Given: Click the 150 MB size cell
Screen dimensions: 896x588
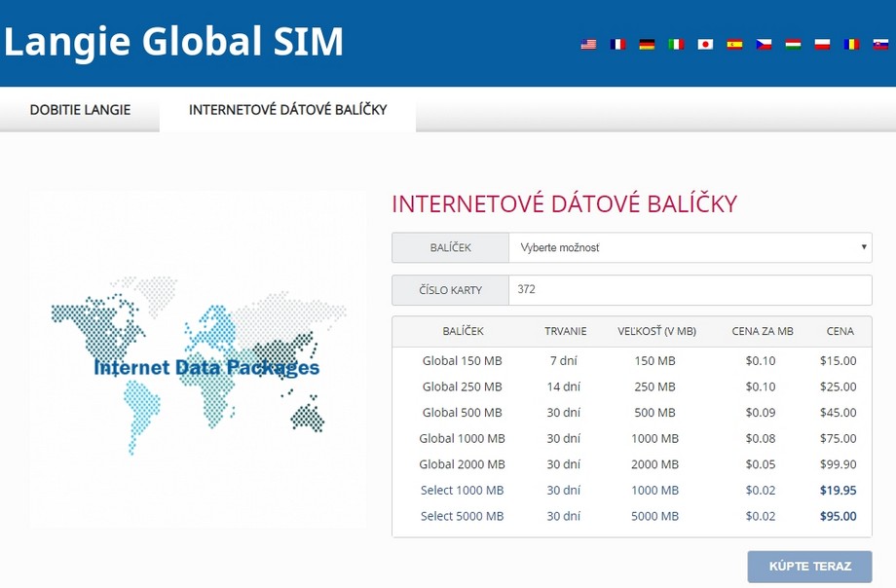Looking at the screenshot, I should [654, 360].
